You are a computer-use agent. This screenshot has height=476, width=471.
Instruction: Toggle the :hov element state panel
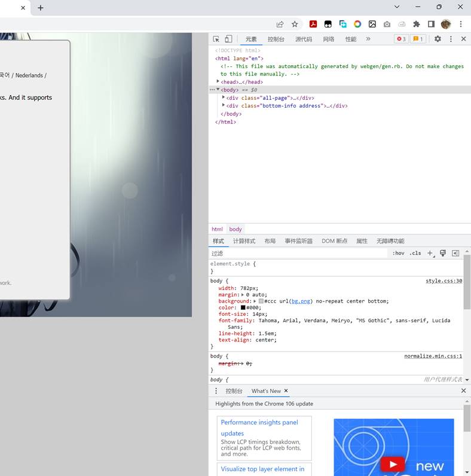[x=398, y=253]
